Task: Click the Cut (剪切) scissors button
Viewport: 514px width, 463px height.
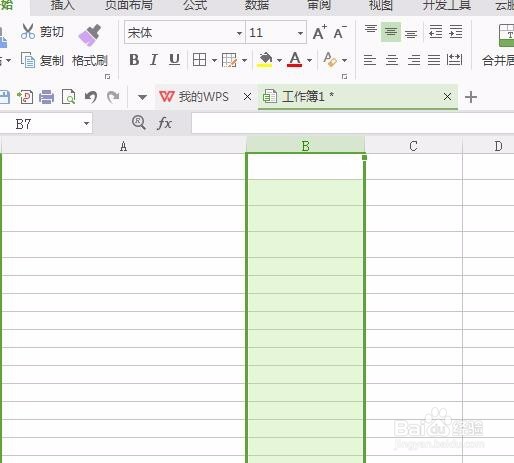Action: (42, 32)
